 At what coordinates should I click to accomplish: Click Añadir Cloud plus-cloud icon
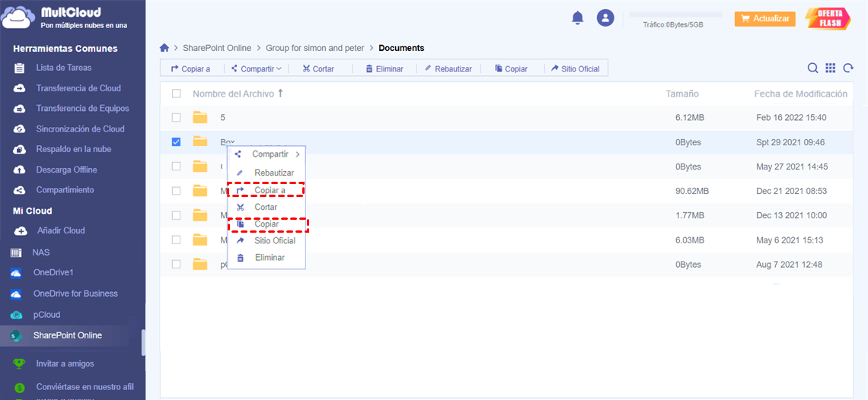pyautogui.click(x=21, y=230)
